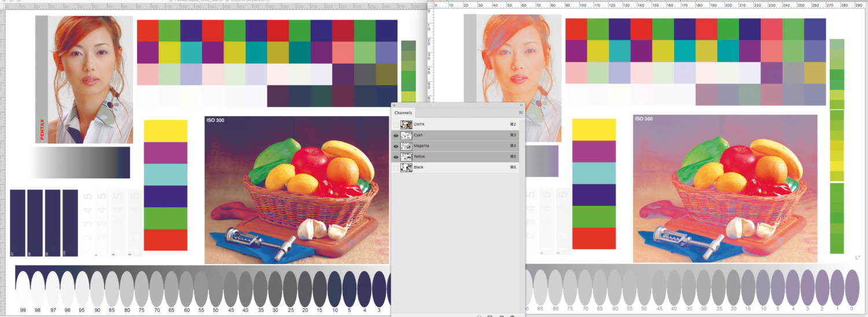Open the Channels panel flyout menu icon
The image size is (868, 317).
point(521,112)
